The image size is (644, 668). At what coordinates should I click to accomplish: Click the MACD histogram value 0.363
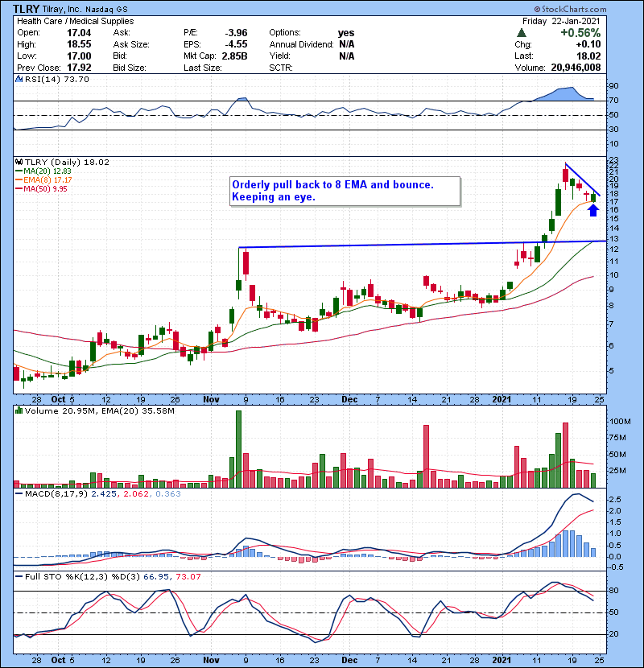pyautogui.click(x=168, y=494)
